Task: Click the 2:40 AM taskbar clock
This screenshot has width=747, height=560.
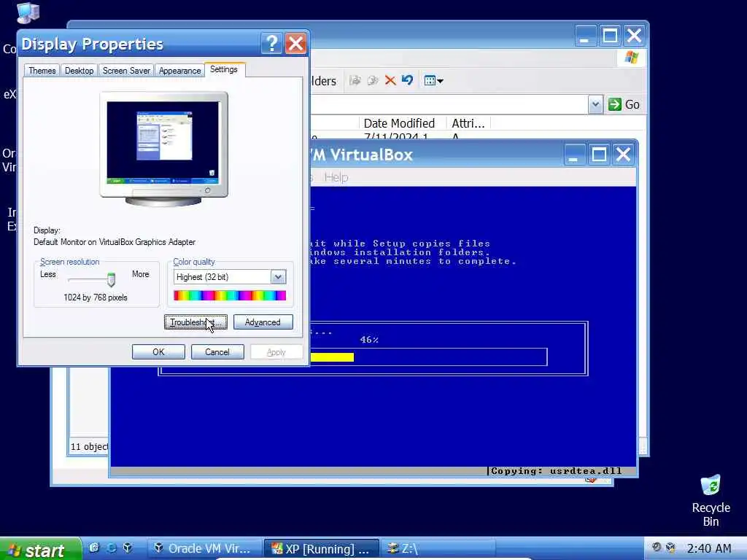Action: 709,548
